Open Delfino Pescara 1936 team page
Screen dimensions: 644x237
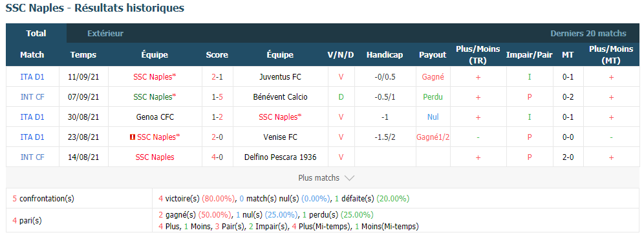280,157
